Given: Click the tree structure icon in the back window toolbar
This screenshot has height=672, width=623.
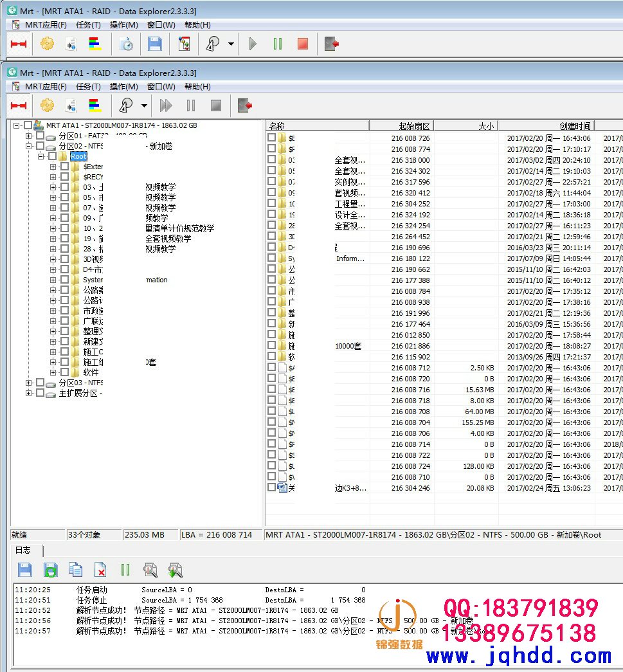Looking at the screenshot, I should (x=185, y=44).
